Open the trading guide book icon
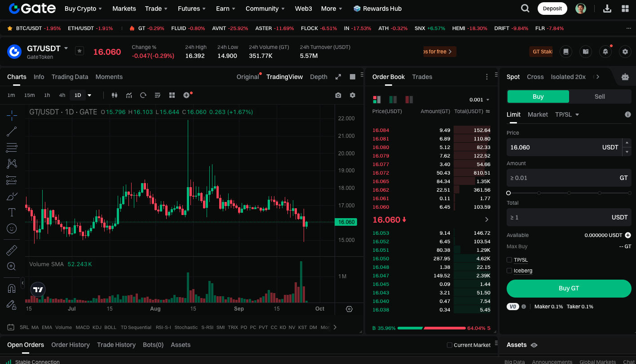Screen dimensions: 636x364 click(586, 52)
